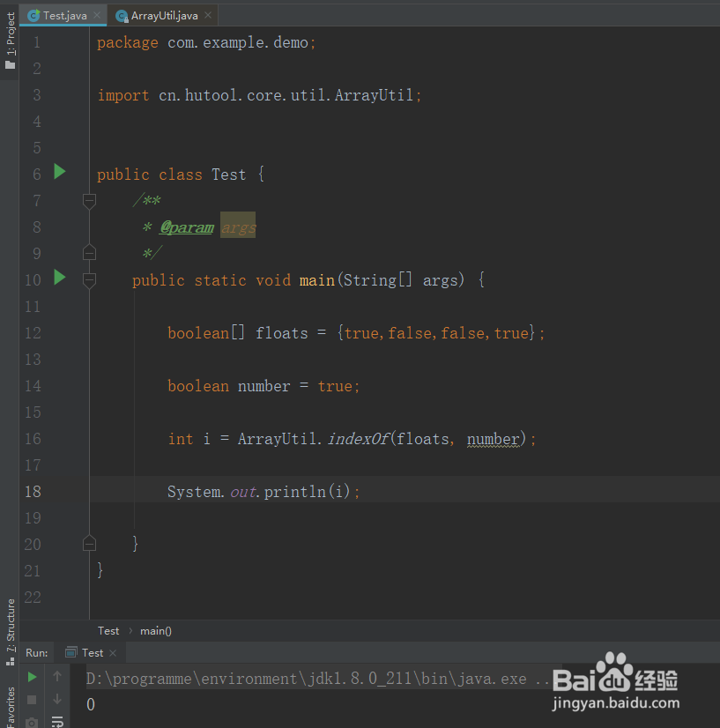The image size is (720, 728).
Task: Go down the stack trace with down arrow
Action: coord(57,699)
